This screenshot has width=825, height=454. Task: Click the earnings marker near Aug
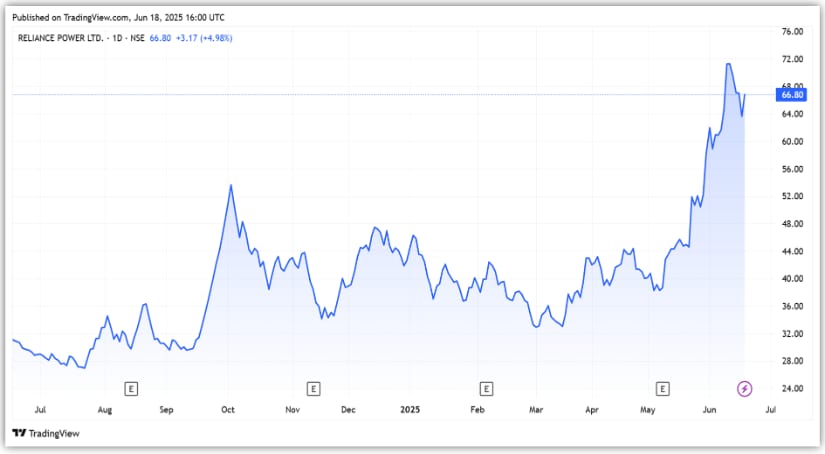coord(131,389)
